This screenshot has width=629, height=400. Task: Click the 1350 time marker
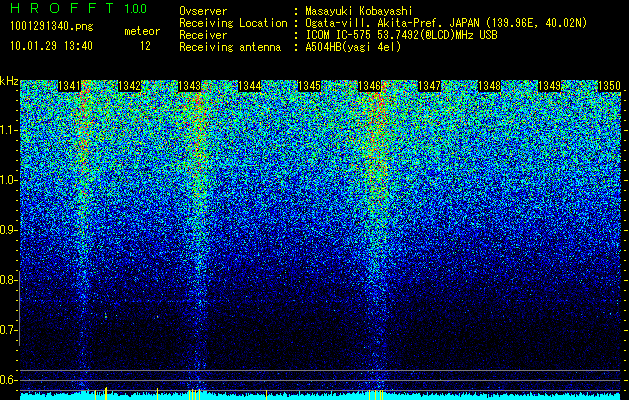click(609, 86)
